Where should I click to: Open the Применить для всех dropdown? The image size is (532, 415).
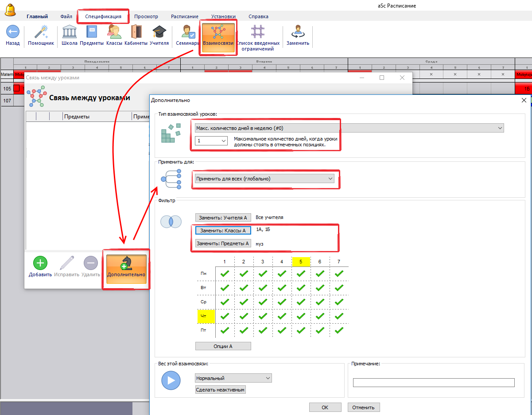tap(264, 178)
